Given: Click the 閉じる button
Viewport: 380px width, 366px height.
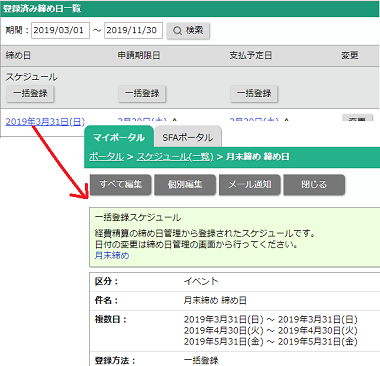Looking at the screenshot, I should [x=314, y=184].
